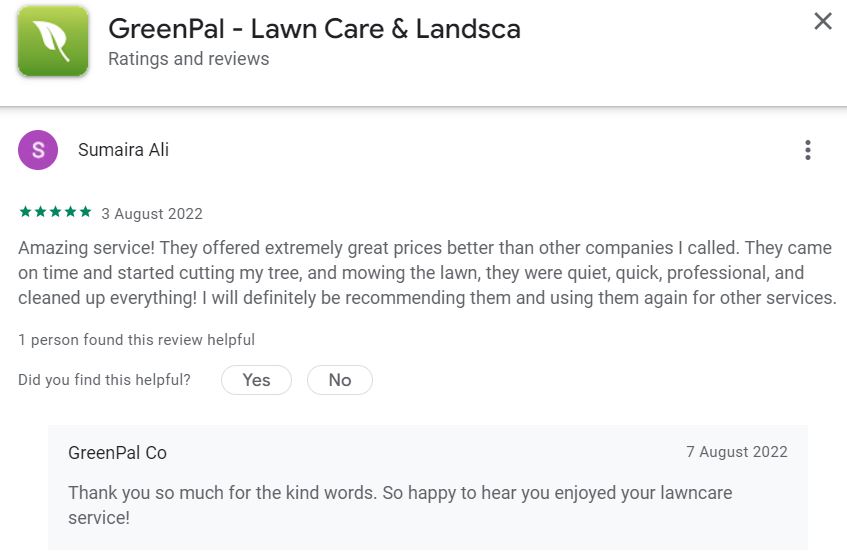Click the fifth green rating star
This screenshot has width=847, height=558.
[x=86, y=212]
